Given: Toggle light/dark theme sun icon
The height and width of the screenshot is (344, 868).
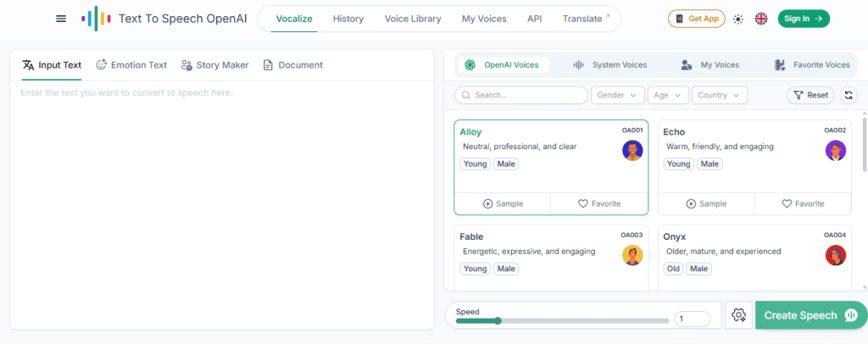Looking at the screenshot, I should [x=738, y=19].
